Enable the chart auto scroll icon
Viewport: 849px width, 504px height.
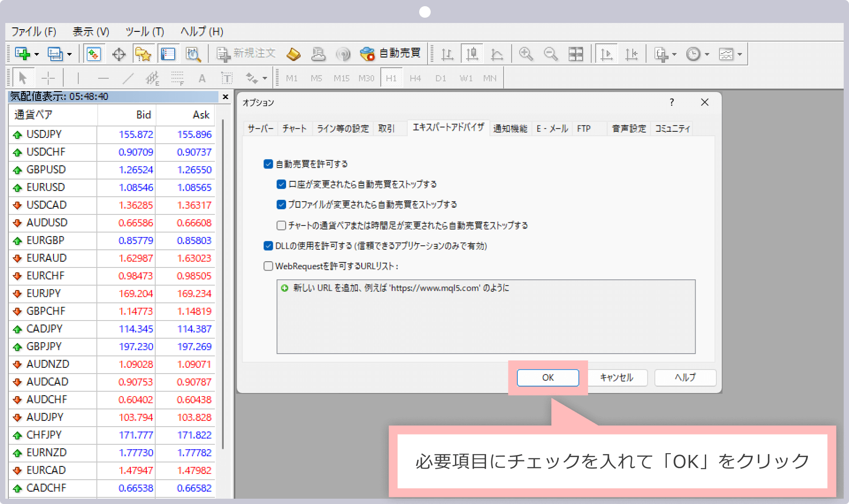point(607,53)
